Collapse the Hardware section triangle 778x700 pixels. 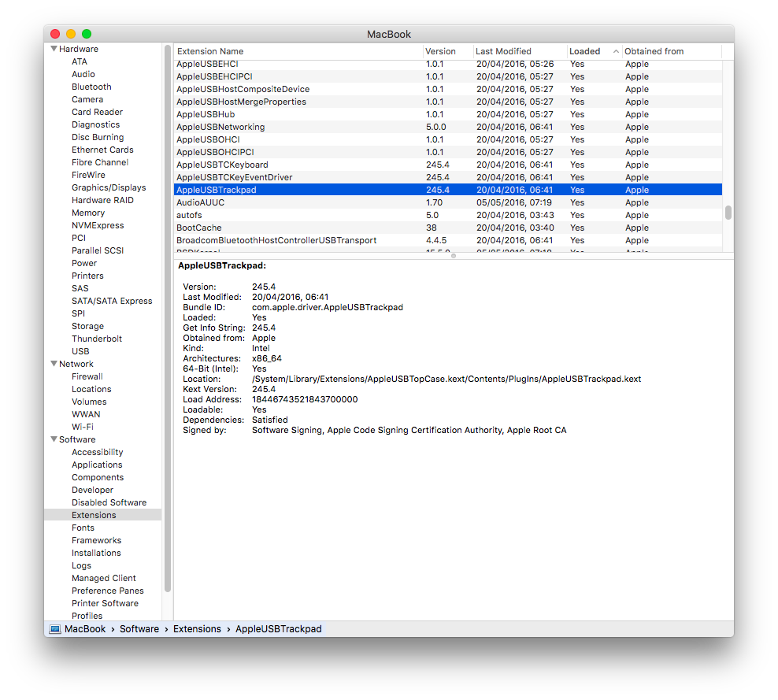(x=54, y=49)
